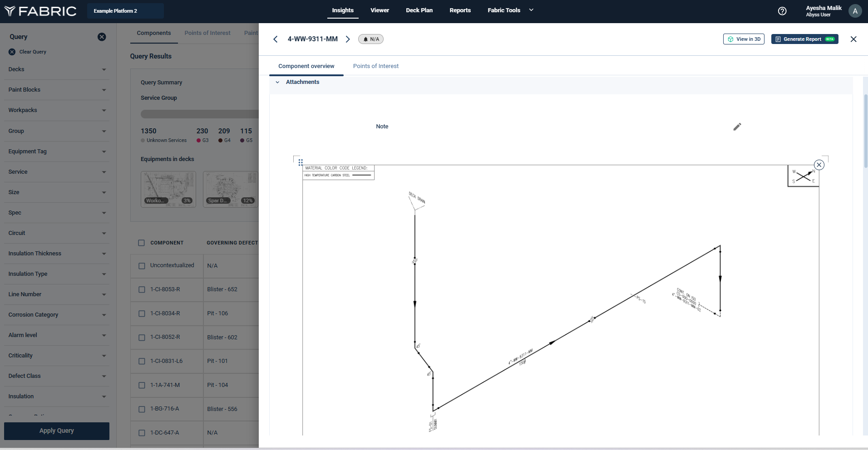The image size is (868, 450).
Task: Select checkbox for 1-BG-716-A row
Action: click(x=142, y=409)
